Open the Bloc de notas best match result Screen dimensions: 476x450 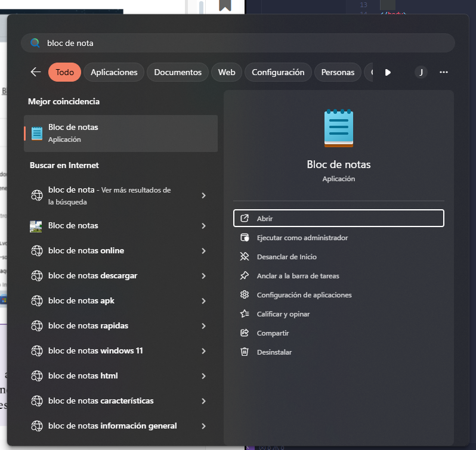[x=120, y=133]
